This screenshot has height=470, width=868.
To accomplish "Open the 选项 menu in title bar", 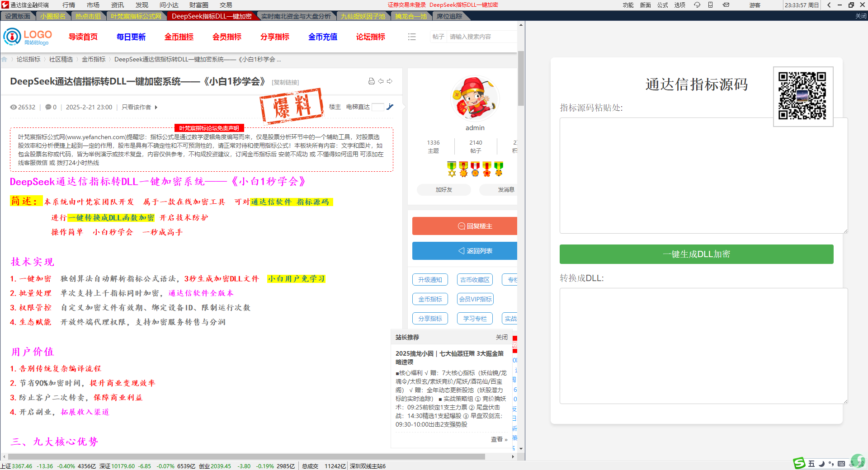I will (679, 5).
